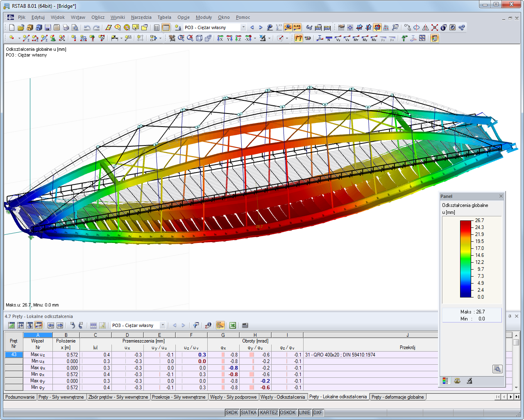The image size is (524, 420).
Task: Click the magnifier button in the Panel
Action: pos(497,369)
